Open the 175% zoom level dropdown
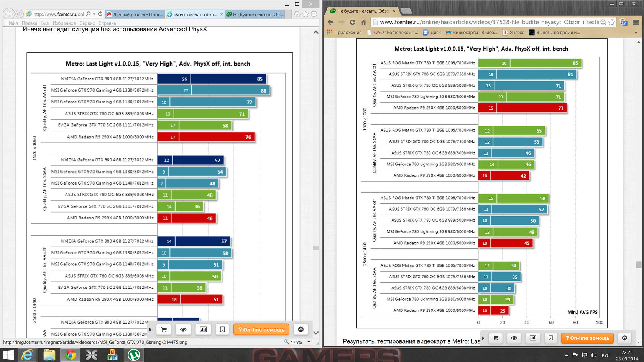The image size is (644, 362). tap(309, 342)
